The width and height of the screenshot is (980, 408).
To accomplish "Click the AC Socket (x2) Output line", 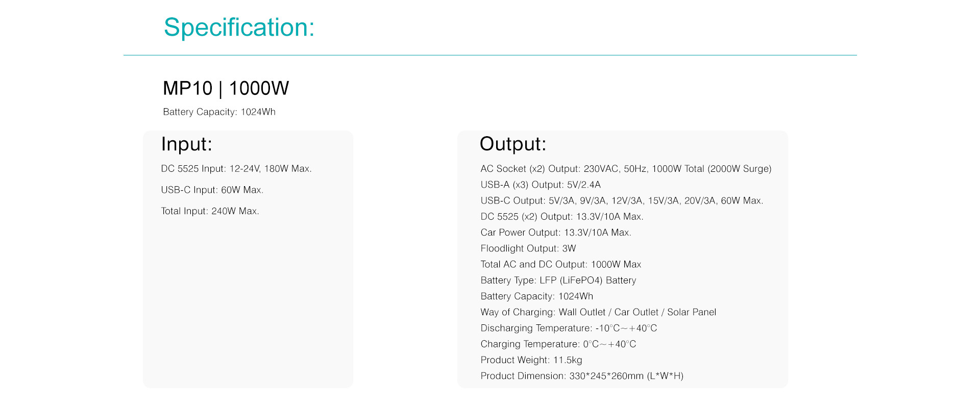I will pos(626,169).
